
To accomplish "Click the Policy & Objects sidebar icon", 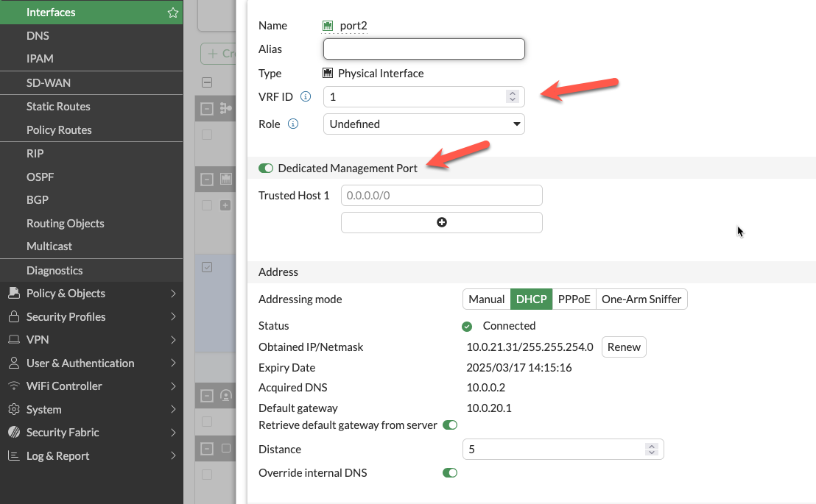I will coord(13,293).
